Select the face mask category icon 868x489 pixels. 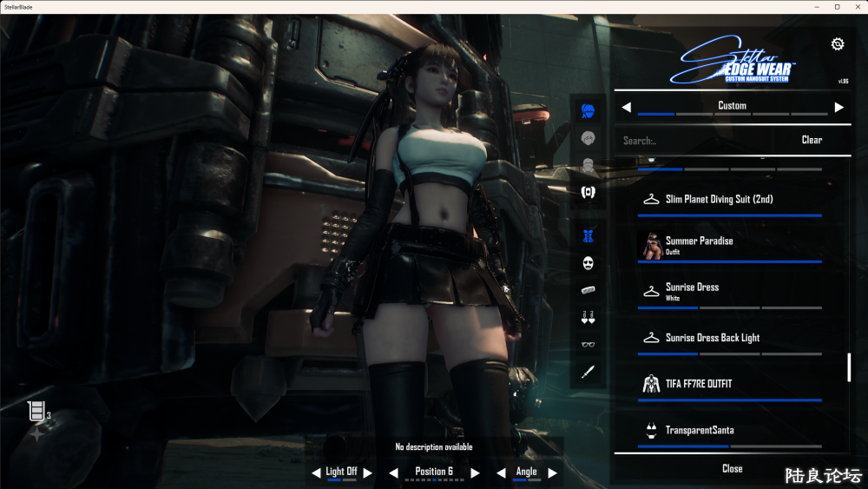(588, 263)
